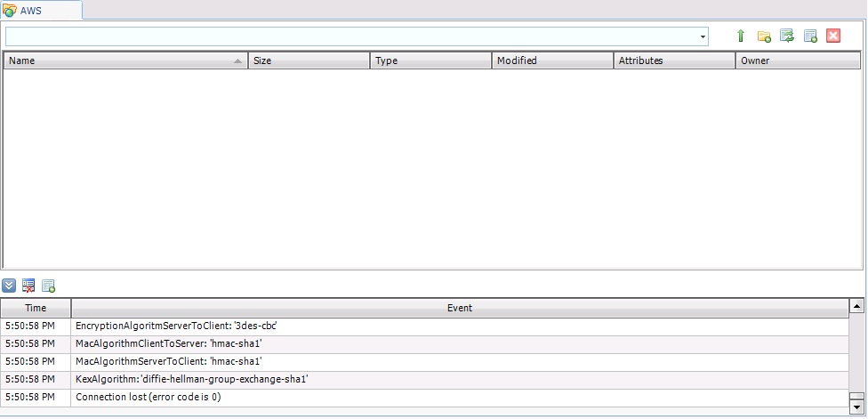Click the Owner column header
The image size is (868, 419).
coord(798,61)
